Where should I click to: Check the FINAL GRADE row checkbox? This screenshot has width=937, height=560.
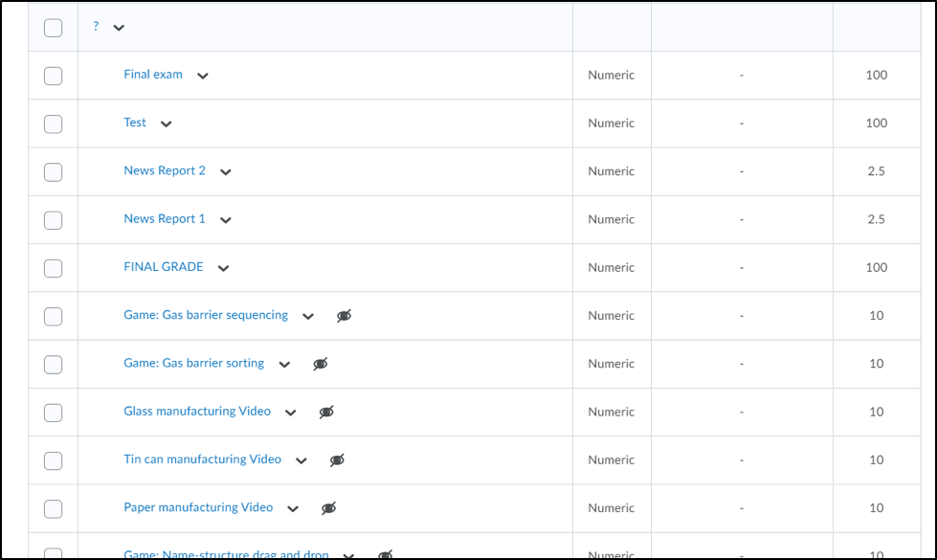54,268
